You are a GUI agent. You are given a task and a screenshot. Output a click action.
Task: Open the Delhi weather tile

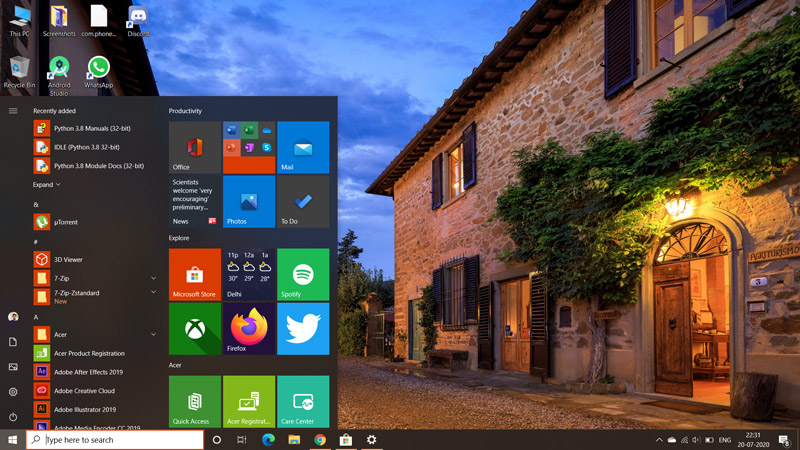(249, 274)
